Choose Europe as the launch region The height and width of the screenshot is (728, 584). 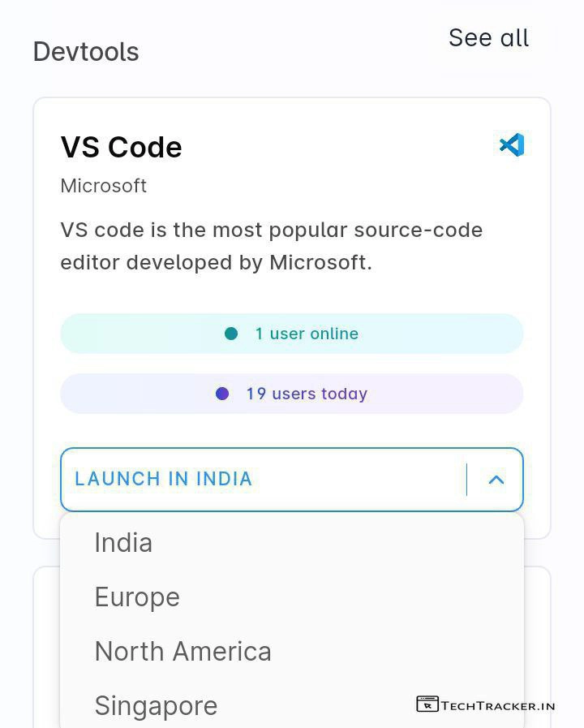tap(137, 597)
